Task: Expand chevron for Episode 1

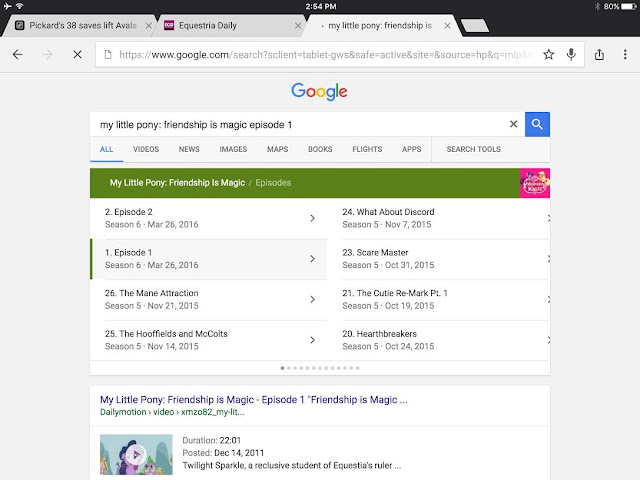Action: tap(312, 259)
